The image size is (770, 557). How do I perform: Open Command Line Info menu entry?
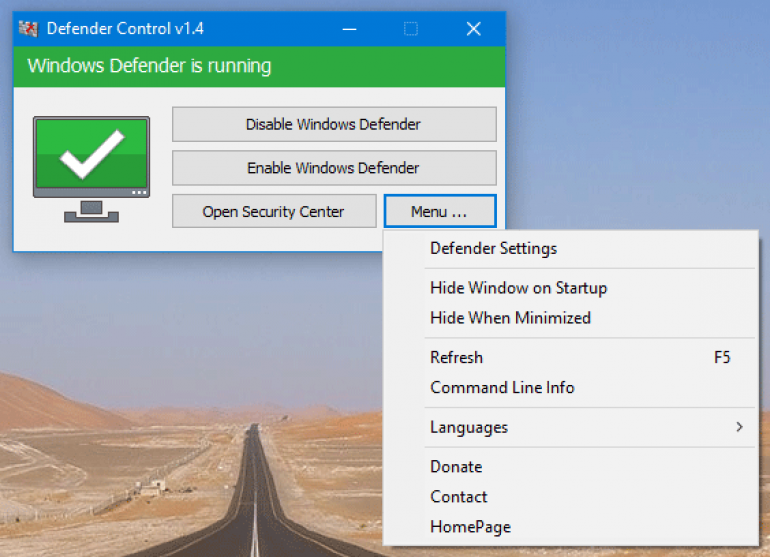point(571,388)
